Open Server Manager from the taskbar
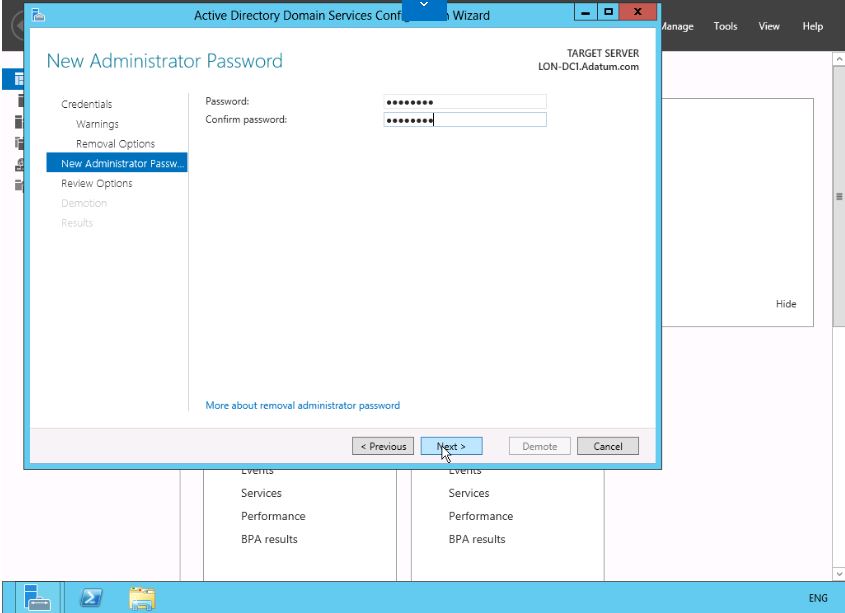The height and width of the screenshot is (613, 845). click(x=39, y=597)
